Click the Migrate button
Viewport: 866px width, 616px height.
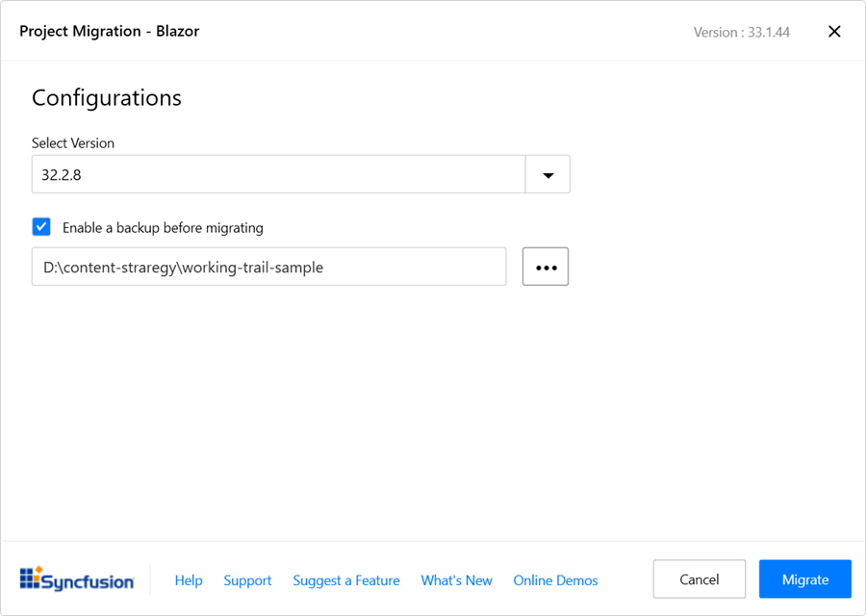[804, 578]
